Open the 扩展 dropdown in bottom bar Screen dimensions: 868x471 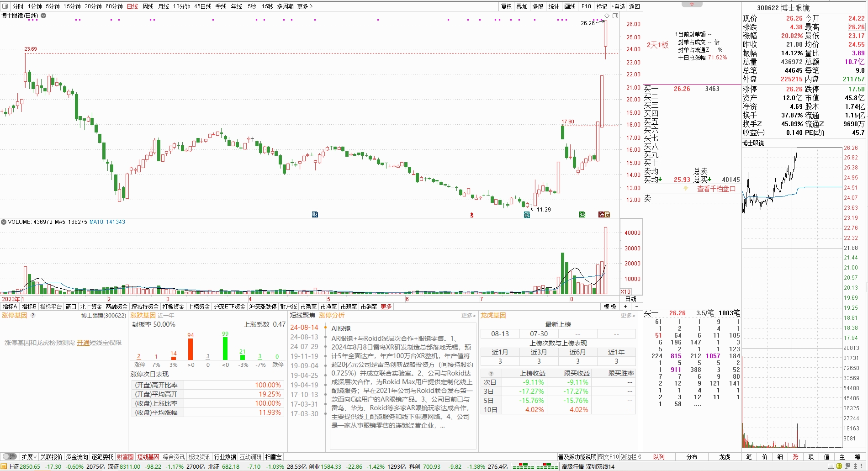pyautogui.click(x=29, y=457)
